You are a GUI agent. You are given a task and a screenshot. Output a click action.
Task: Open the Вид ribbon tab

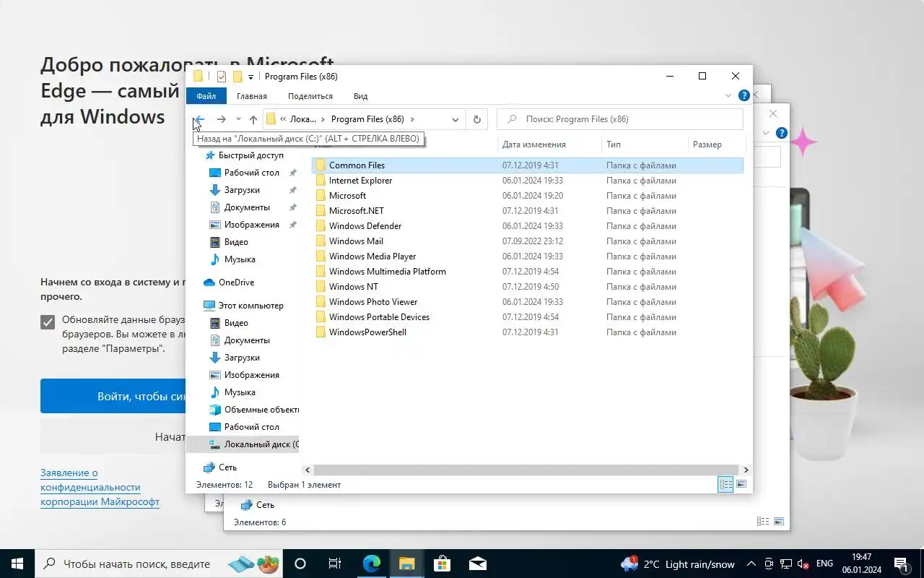(x=361, y=96)
